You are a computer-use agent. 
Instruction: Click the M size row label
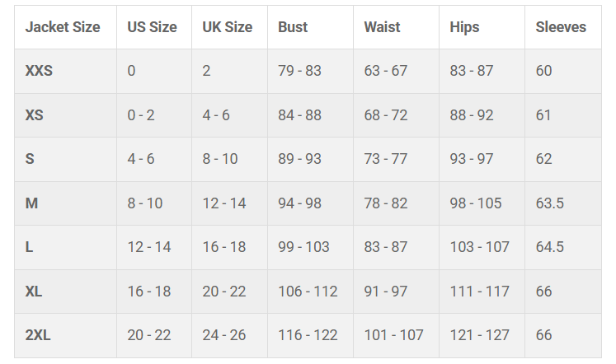coord(31,203)
